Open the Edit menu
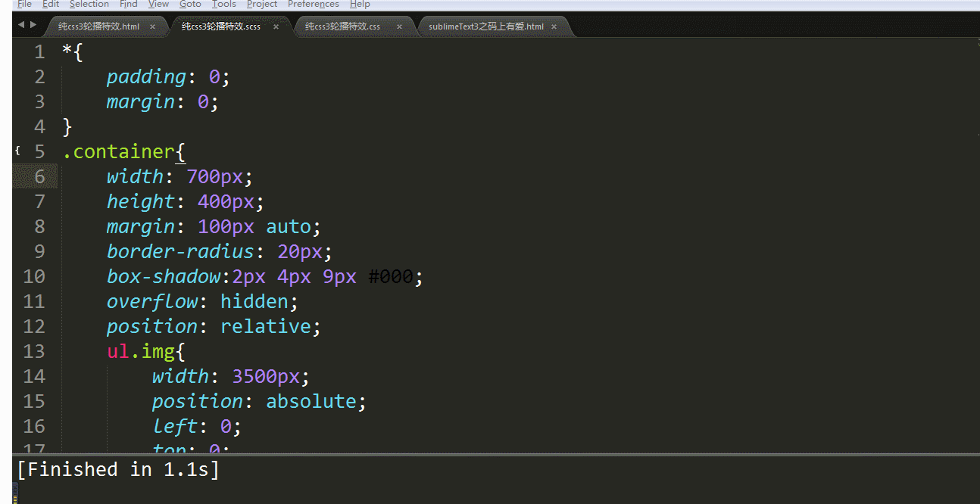Image resolution: width=980 pixels, height=504 pixels. point(51,4)
